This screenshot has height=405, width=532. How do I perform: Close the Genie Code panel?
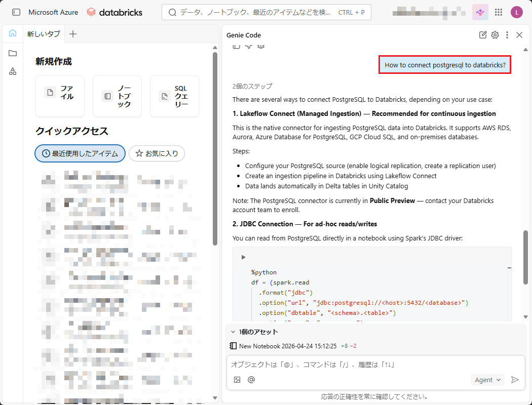519,35
